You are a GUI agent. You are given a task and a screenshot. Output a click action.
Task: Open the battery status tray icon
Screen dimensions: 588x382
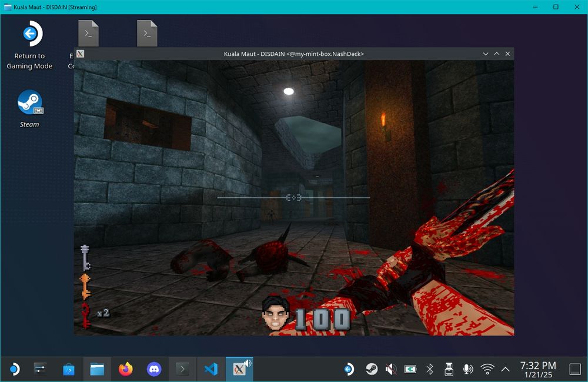pos(410,369)
